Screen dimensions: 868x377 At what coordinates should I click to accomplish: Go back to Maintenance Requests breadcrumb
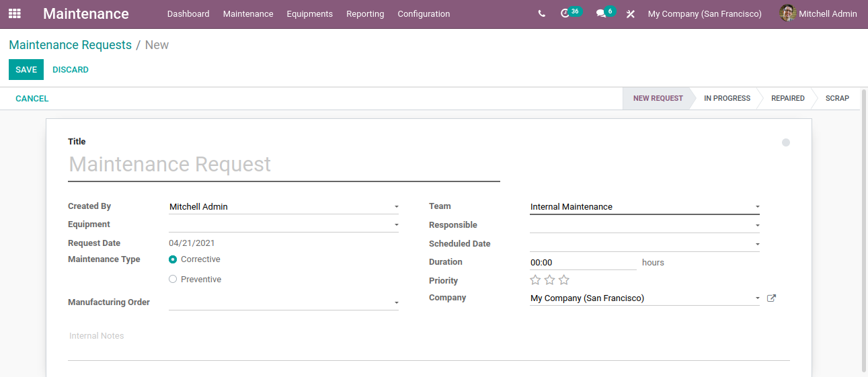point(71,45)
